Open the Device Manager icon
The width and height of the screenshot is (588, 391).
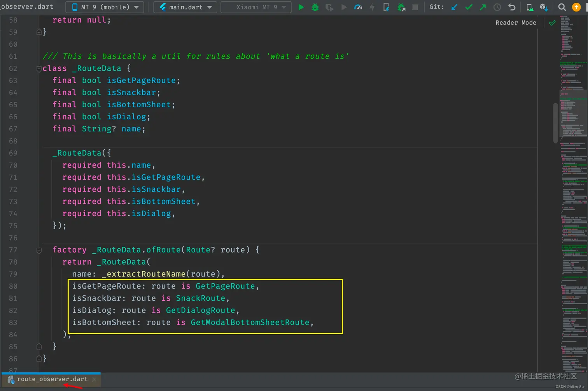(530, 7)
